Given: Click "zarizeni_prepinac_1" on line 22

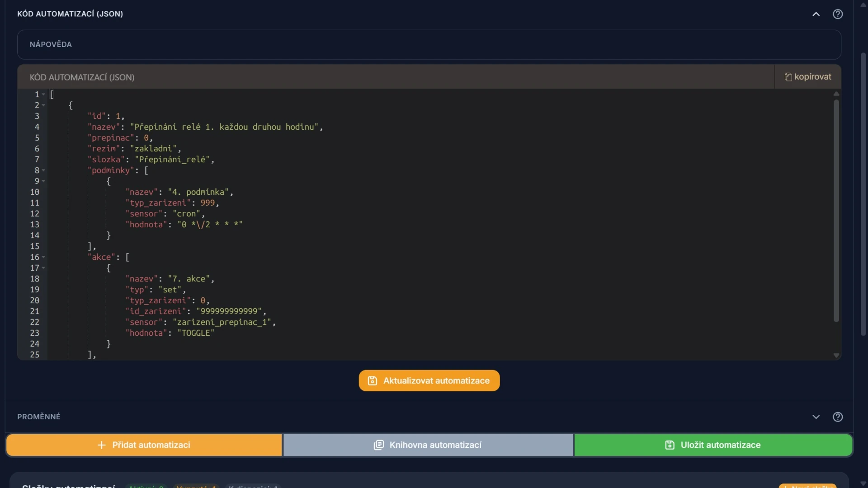Looking at the screenshot, I should pyautogui.click(x=222, y=322).
